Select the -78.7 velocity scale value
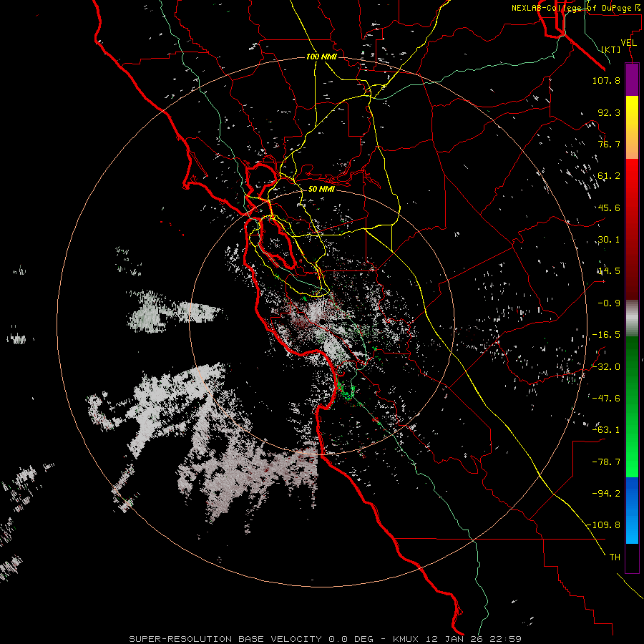The width and height of the screenshot is (644, 644). 606,462
